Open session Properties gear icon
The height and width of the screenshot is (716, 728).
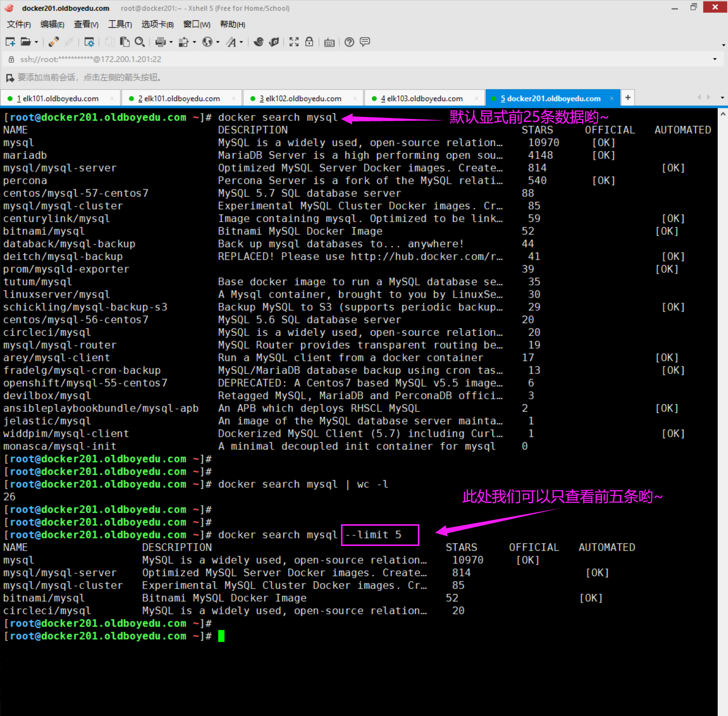[90, 42]
